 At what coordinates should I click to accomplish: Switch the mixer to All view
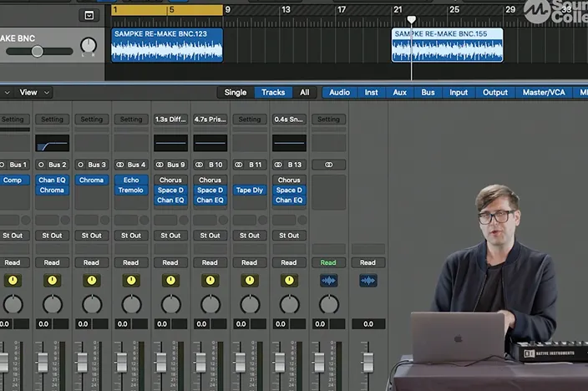point(305,92)
